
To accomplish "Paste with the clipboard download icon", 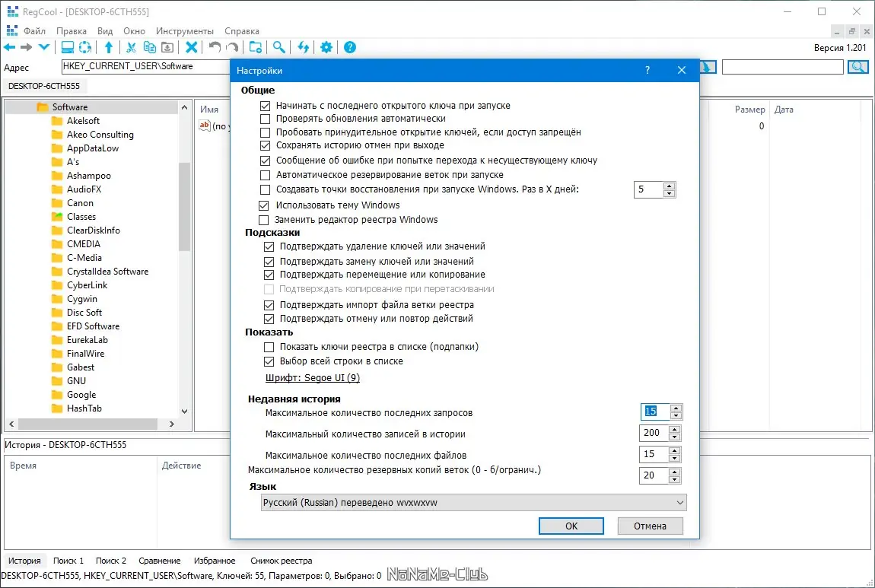I will click(x=167, y=47).
